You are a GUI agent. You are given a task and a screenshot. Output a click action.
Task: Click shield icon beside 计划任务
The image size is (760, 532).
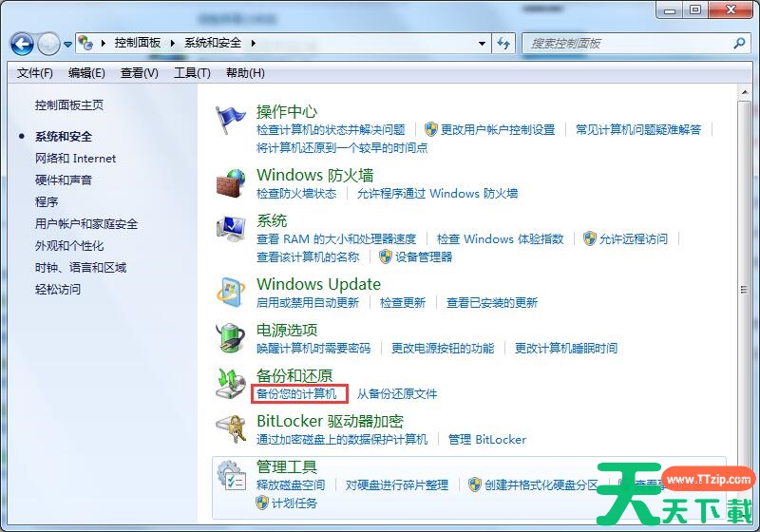(262, 503)
